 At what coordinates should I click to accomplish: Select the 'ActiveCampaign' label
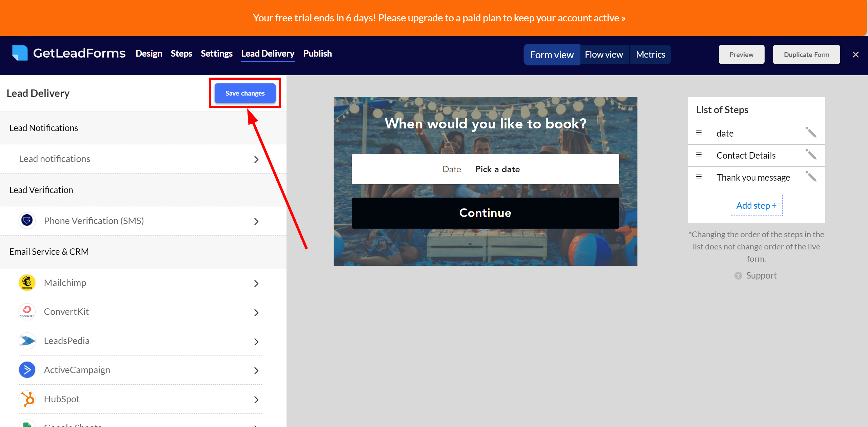pyautogui.click(x=77, y=370)
